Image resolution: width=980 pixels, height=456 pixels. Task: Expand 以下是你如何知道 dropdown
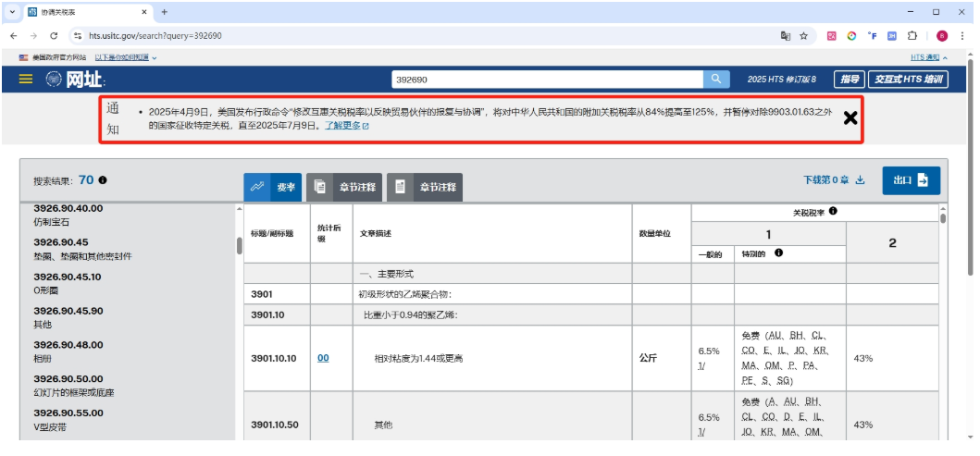(126, 57)
